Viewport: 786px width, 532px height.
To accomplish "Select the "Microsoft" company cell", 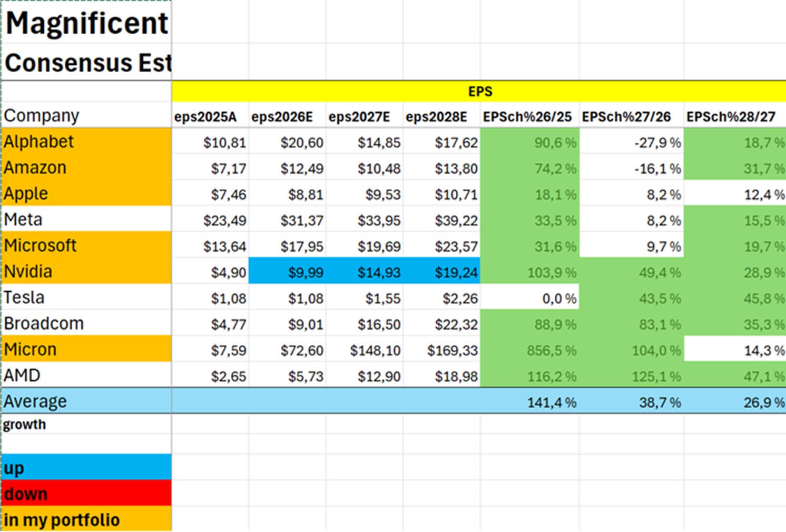I will point(86,245).
